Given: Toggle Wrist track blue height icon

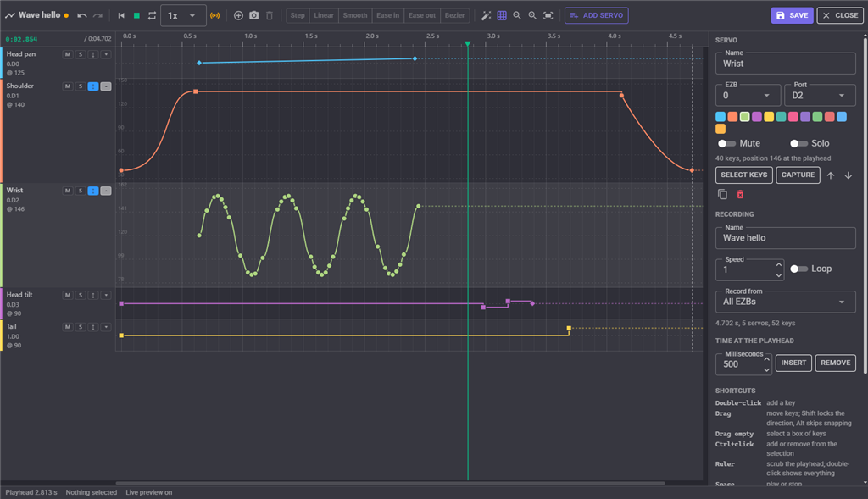Looking at the screenshot, I should pyautogui.click(x=93, y=191).
